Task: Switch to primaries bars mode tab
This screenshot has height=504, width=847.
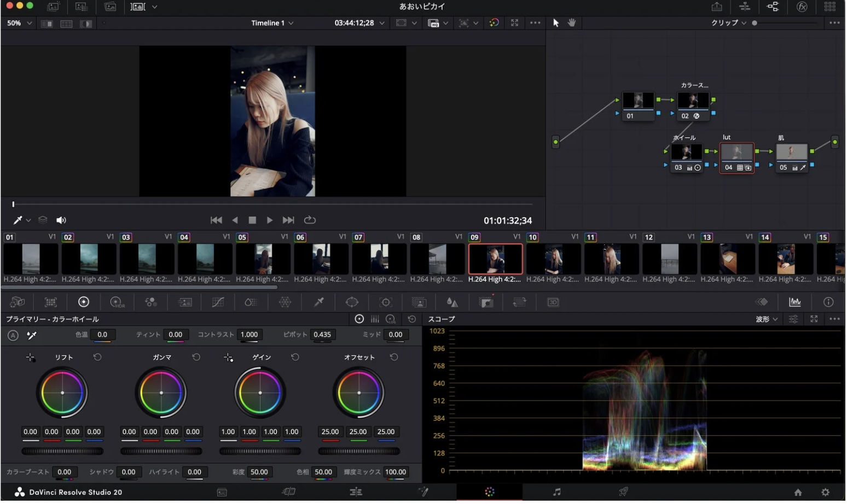Action: [x=375, y=320]
